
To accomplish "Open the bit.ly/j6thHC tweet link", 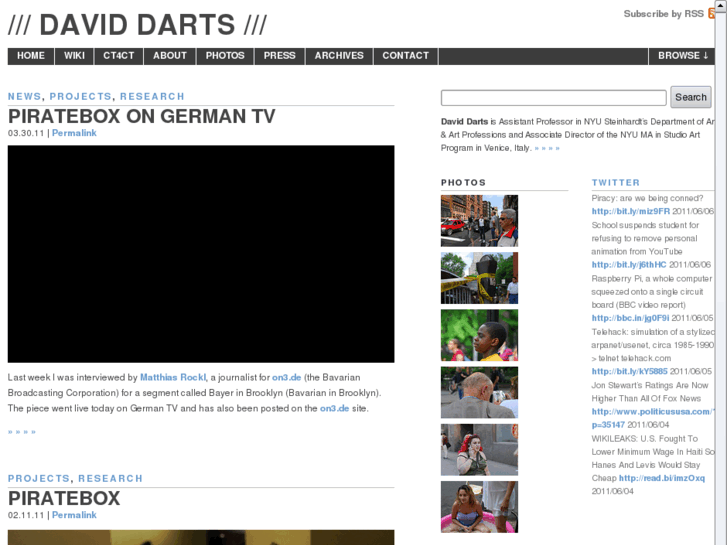I will [x=629, y=265].
